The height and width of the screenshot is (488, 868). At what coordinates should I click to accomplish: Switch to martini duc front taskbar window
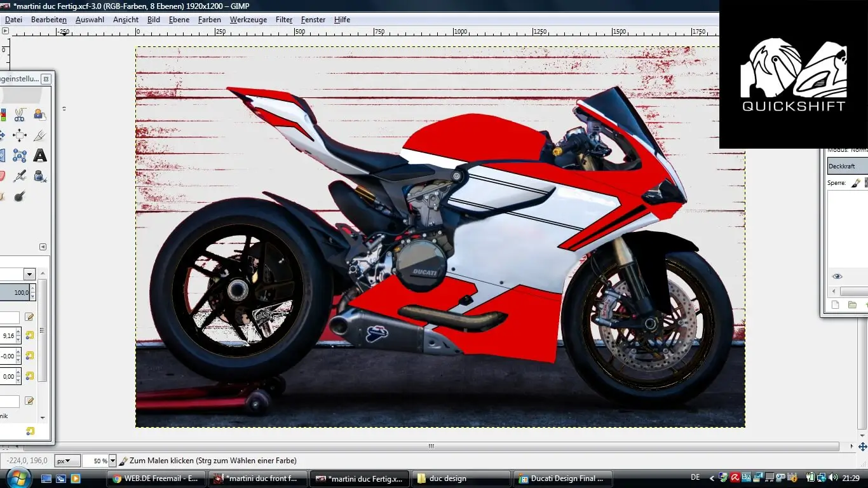click(258, 478)
